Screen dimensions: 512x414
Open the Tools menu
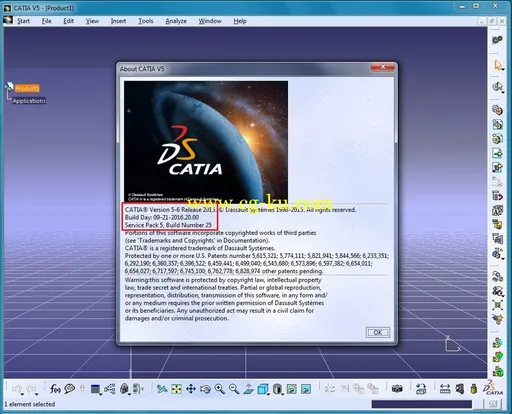[x=146, y=21]
